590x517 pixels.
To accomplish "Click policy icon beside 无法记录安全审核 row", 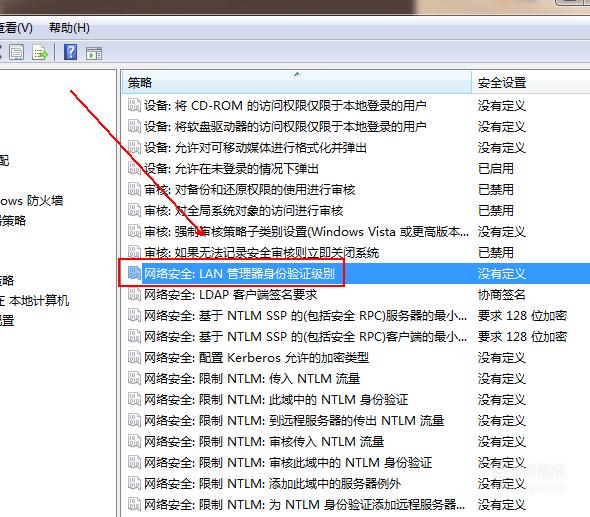I will tap(134, 252).
